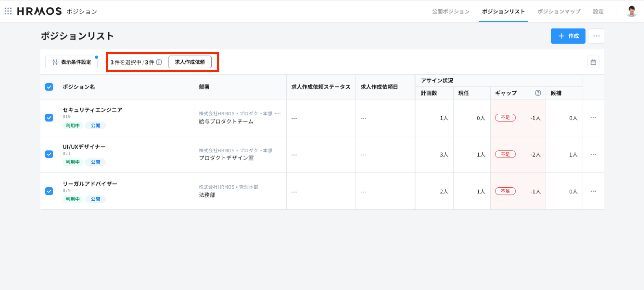Screen dimensions: 644x290
Task: Toggle the select-all header checkbox
Action: pos(49,87)
